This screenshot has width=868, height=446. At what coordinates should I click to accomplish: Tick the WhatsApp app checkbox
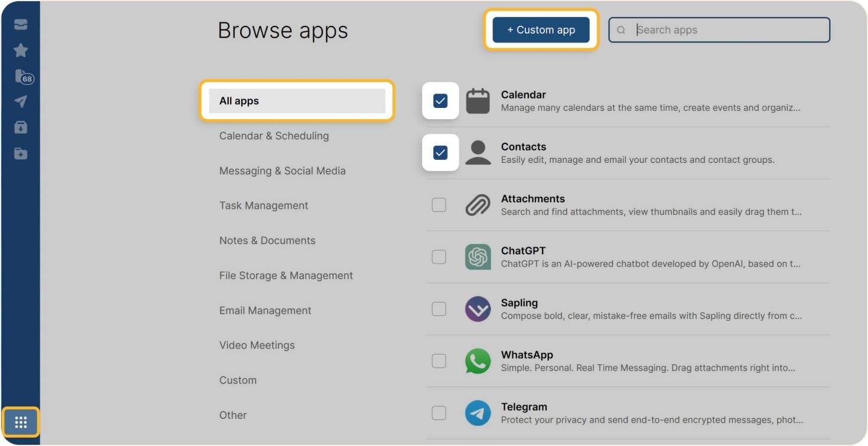tap(439, 361)
